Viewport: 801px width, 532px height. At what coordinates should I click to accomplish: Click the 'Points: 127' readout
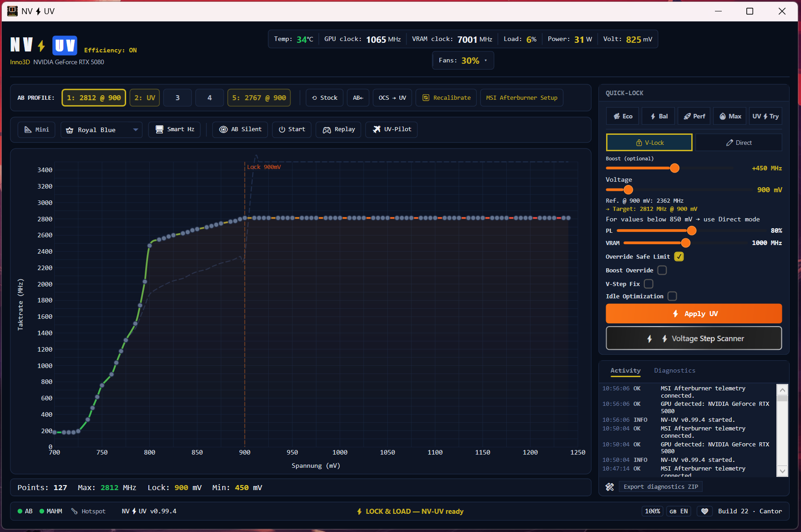tap(42, 488)
